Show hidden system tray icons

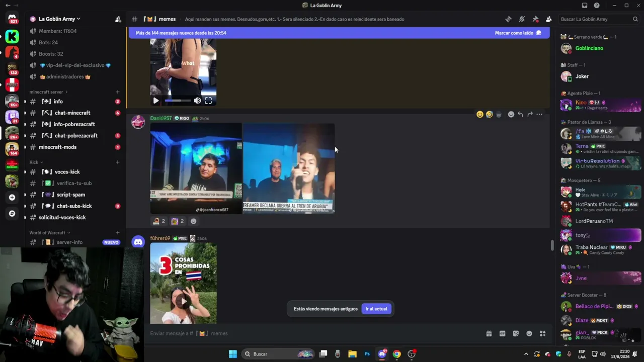point(526,354)
